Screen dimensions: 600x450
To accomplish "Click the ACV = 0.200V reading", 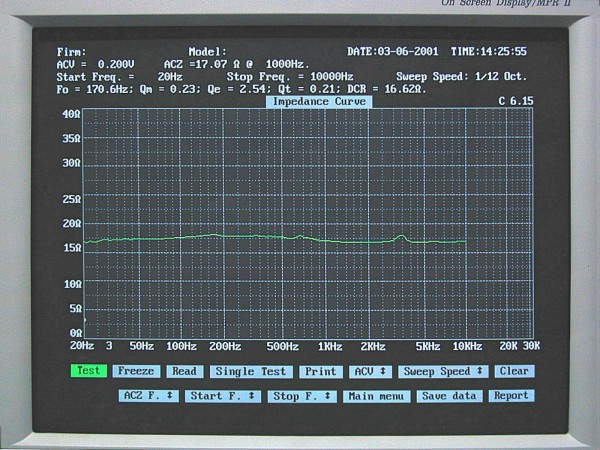I will (x=95, y=64).
